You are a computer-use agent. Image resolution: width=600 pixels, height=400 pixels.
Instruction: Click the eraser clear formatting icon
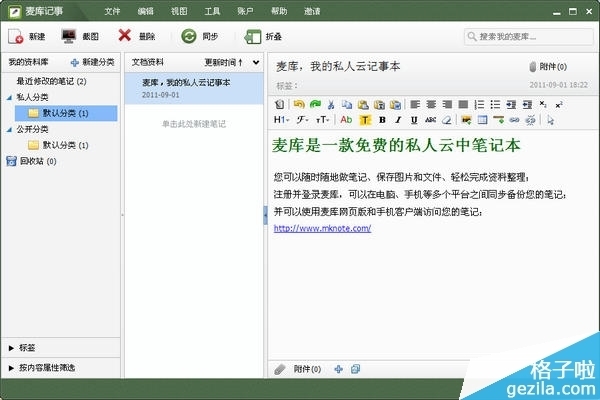[447, 120]
